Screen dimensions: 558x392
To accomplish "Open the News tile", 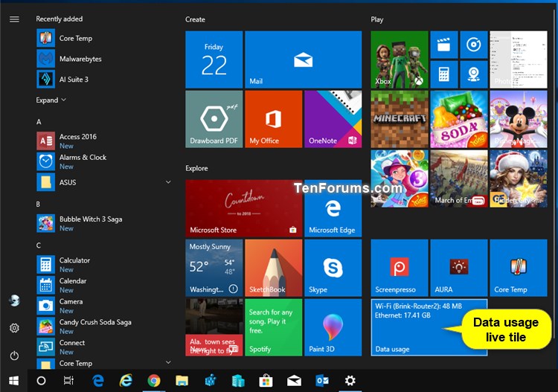I will [x=214, y=327].
